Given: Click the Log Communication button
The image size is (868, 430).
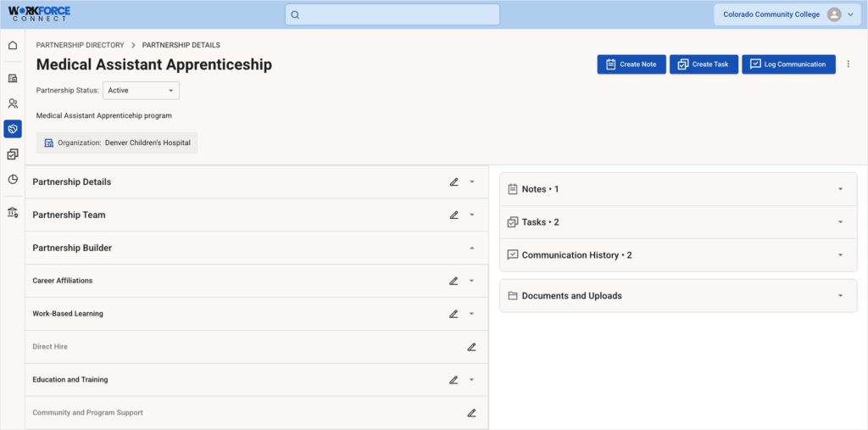Looking at the screenshot, I should point(788,64).
